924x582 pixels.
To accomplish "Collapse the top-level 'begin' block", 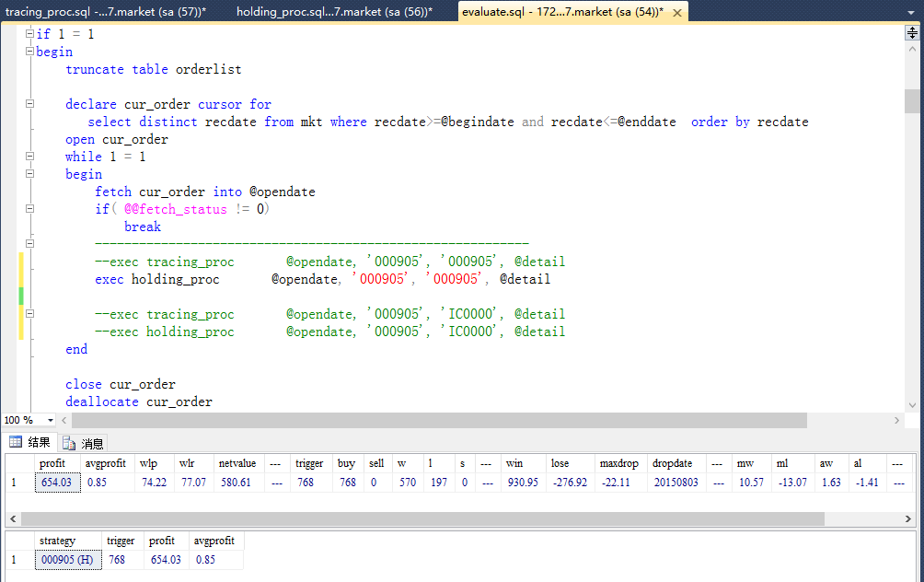I will pos(29,52).
